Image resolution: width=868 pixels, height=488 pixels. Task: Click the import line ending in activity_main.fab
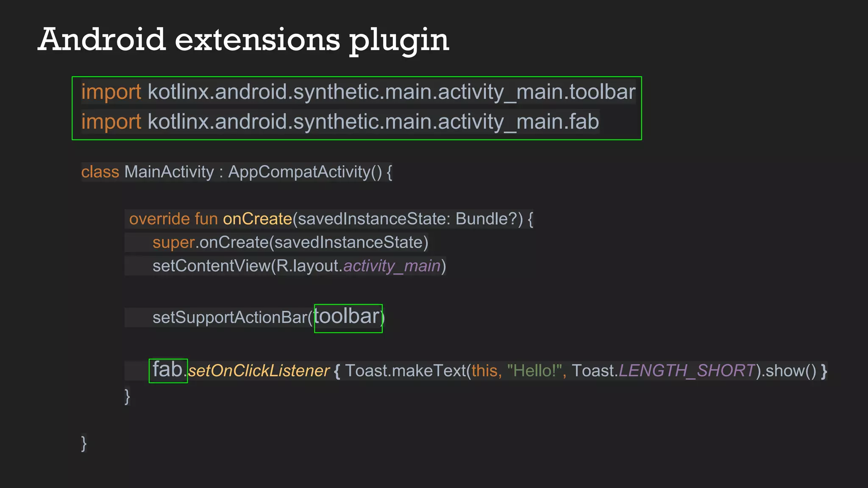pos(340,122)
